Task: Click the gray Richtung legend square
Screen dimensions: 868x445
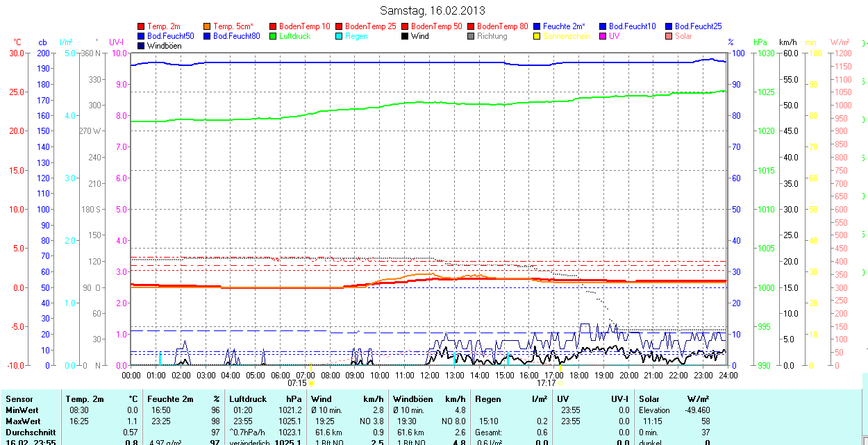Action: pos(471,36)
